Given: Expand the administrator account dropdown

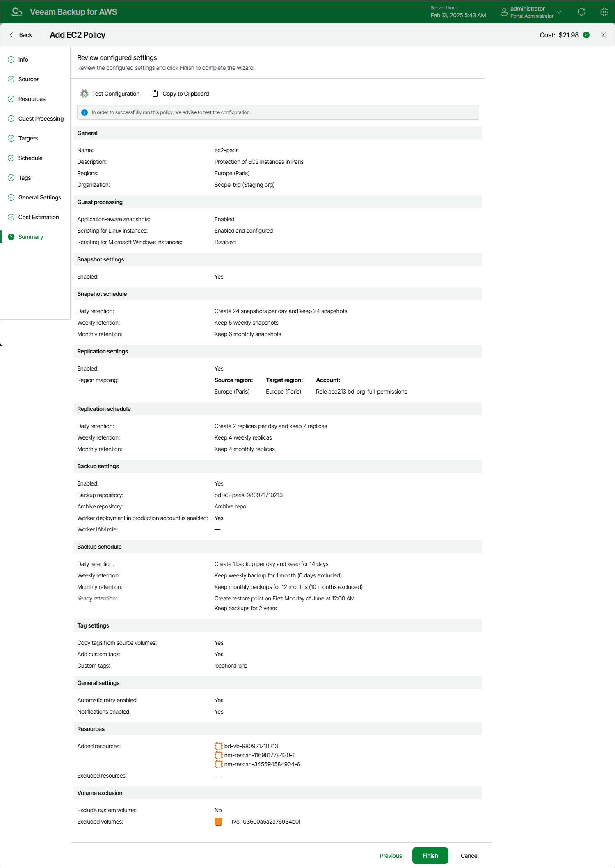Looking at the screenshot, I should 559,12.
